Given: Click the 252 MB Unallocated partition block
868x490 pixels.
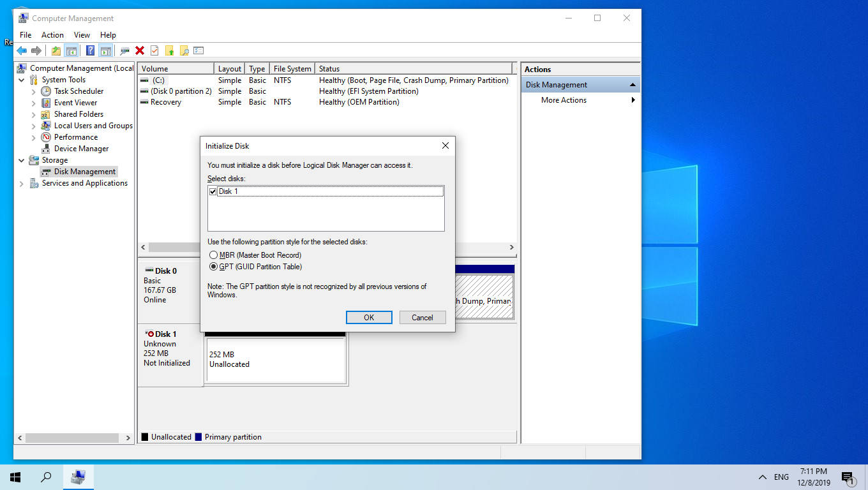Looking at the screenshot, I should (x=276, y=359).
